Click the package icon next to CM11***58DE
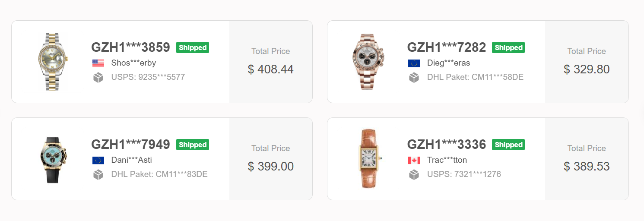The height and width of the screenshot is (221, 644). 414,78
